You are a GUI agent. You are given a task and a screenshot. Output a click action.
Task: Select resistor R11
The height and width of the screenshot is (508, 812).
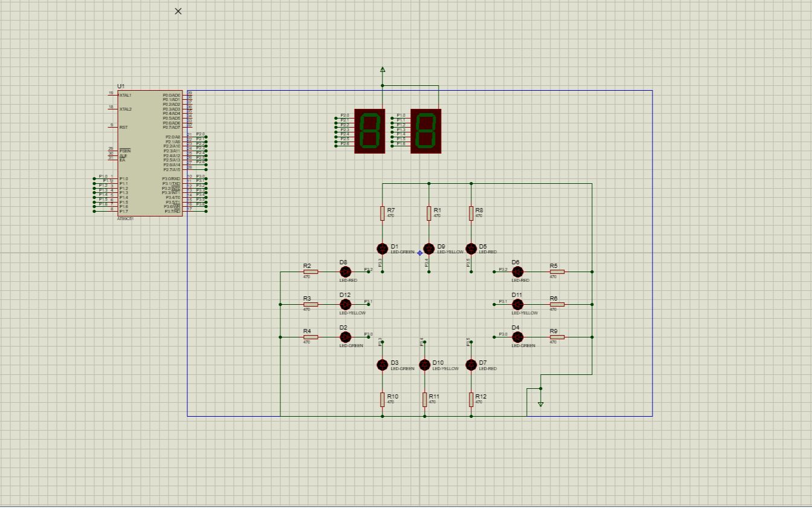pyautogui.click(x=425, y=399)
